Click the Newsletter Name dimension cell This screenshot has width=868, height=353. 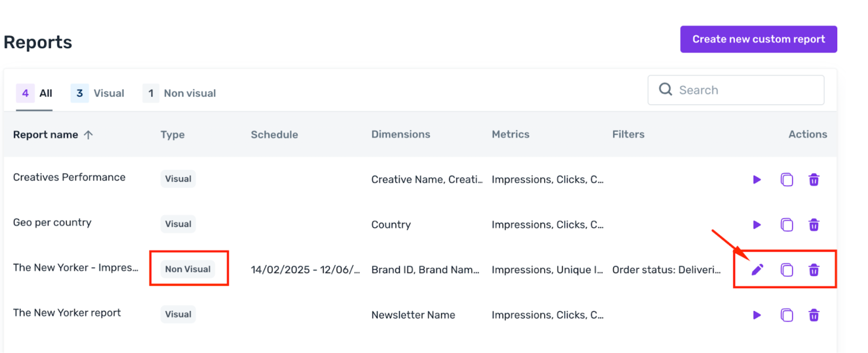413,315
